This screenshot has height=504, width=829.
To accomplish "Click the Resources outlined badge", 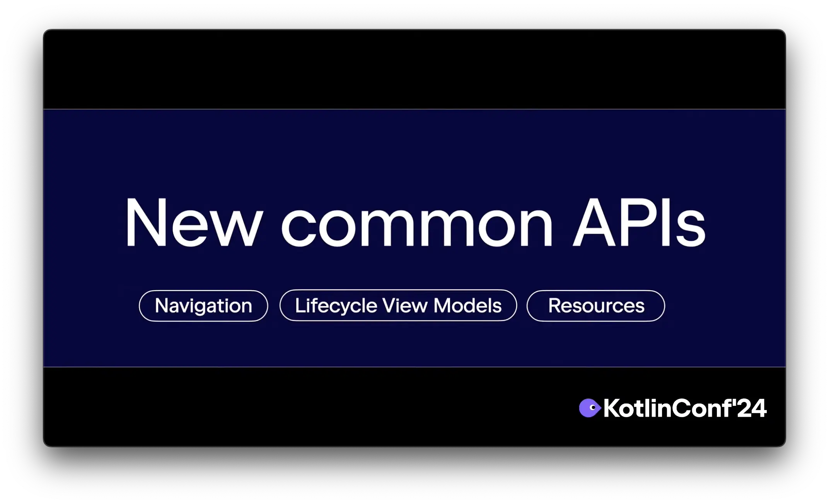I will (596, 306).
